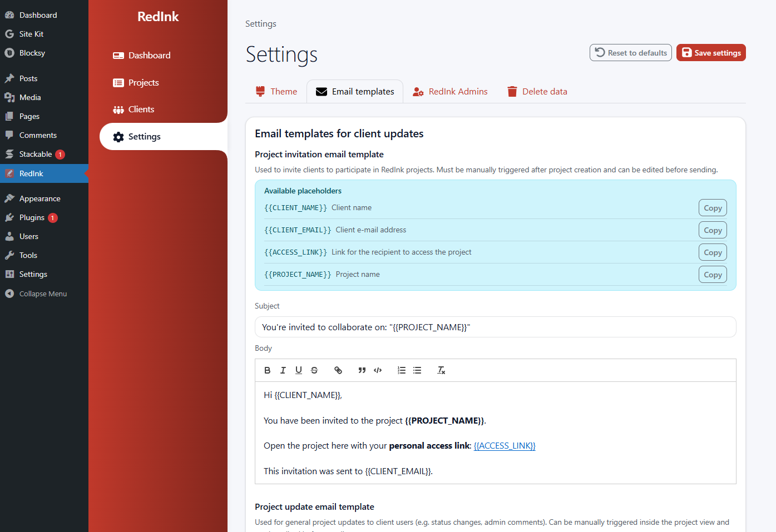Open the Theme tab

[276, 92]
